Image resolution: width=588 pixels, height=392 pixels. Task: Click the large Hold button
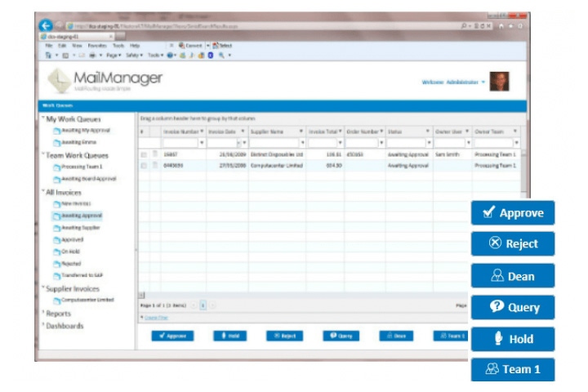pyautogui.click(x=513, y=339)
